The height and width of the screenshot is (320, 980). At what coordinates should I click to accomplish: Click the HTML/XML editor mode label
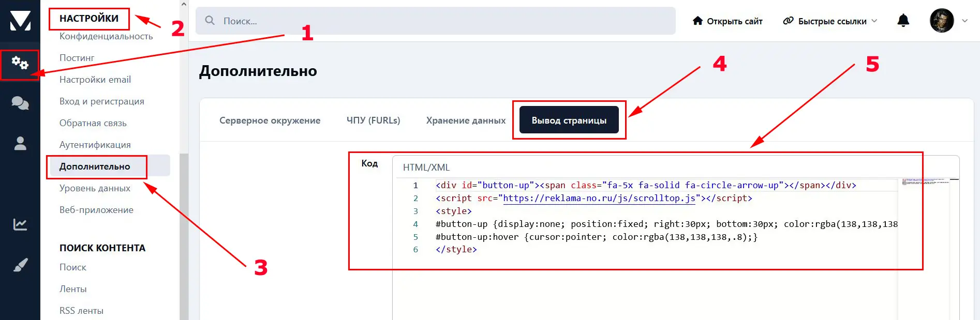426,167
